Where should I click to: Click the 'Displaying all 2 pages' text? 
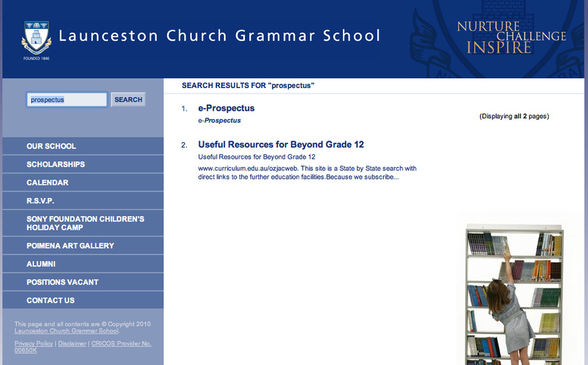click(514, 116)
